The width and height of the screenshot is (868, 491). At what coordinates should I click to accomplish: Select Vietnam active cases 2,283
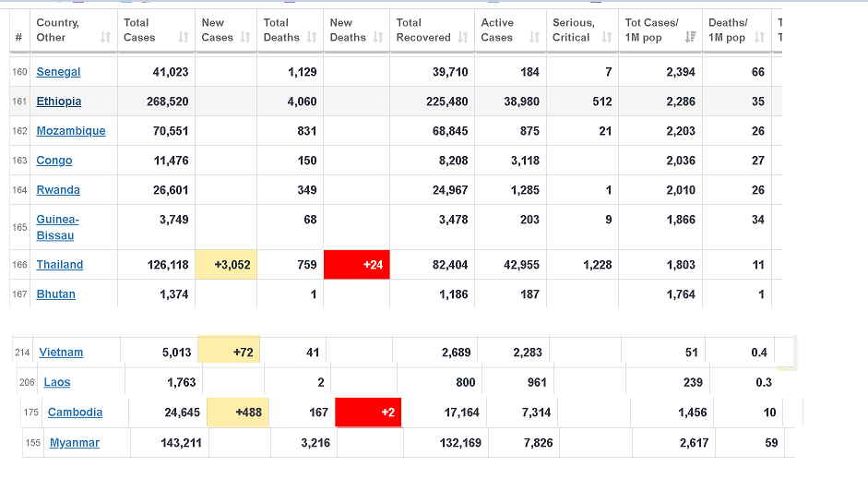coord(528,353)
